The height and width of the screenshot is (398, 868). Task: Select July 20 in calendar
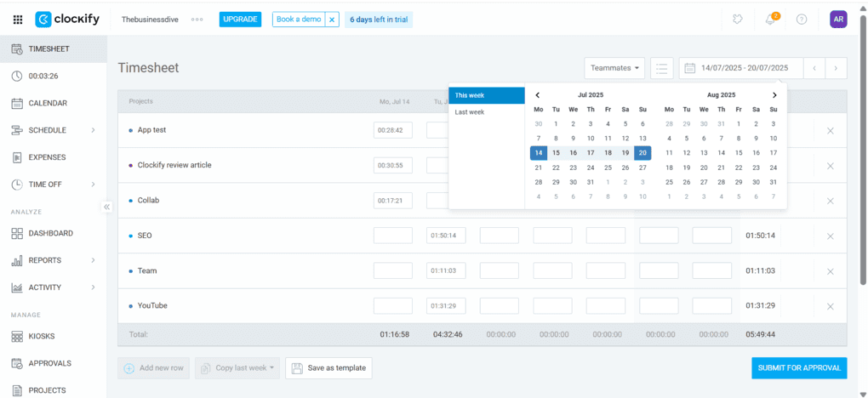point(642,153)
